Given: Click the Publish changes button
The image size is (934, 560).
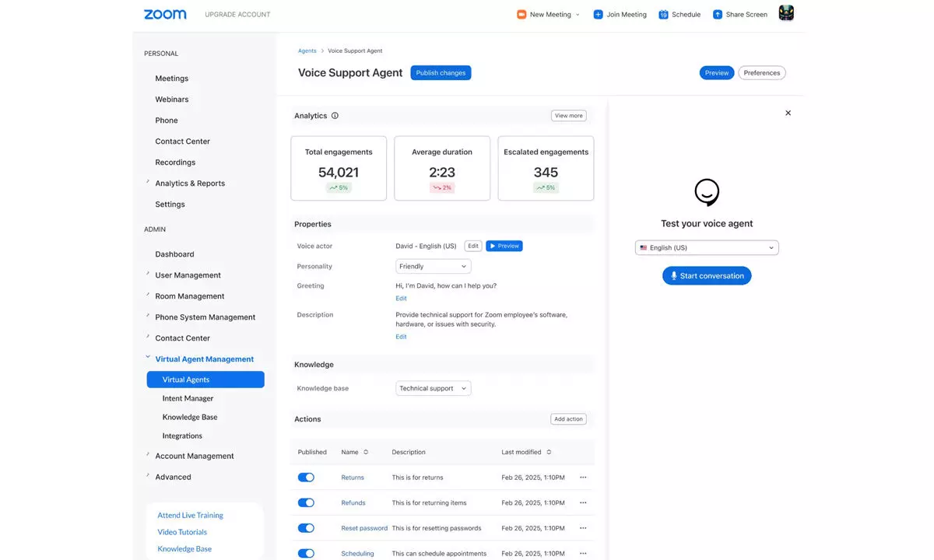Looking at the screenshot, I should (441, 73).
